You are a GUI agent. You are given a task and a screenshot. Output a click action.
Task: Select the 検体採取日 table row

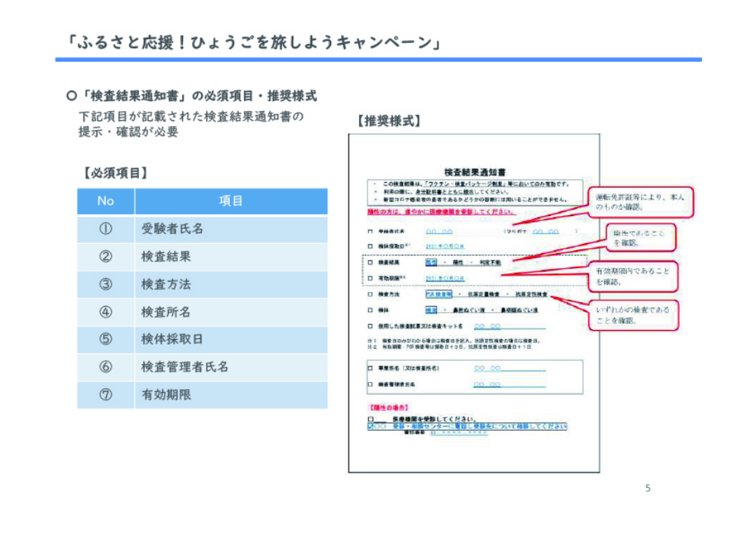click(x=203, y=339)
